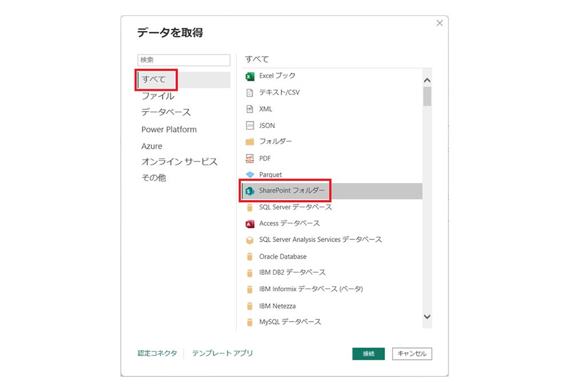This screenshot has height=392, width=572.
Task: Choose the Oracle Database label
Action: (x=283, y=256)
